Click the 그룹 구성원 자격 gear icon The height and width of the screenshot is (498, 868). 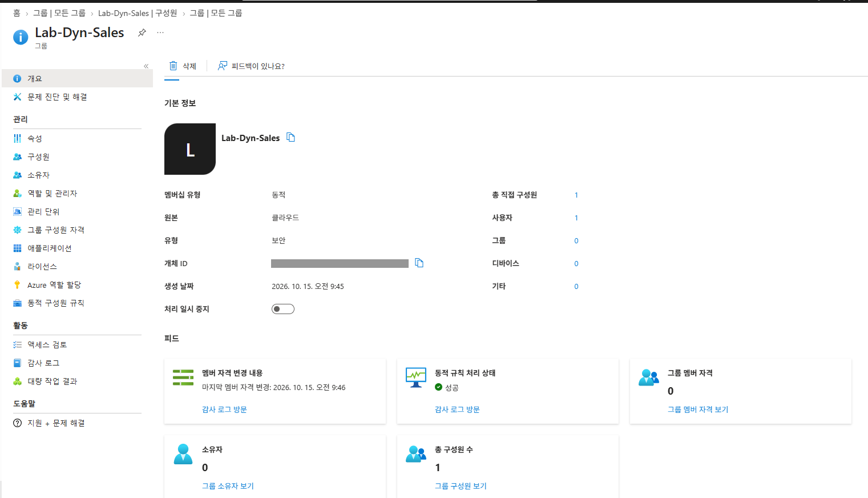(x=18, y=230)
